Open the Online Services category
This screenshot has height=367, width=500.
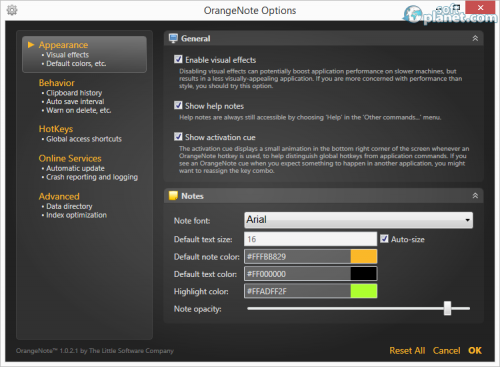click(70, 158)
